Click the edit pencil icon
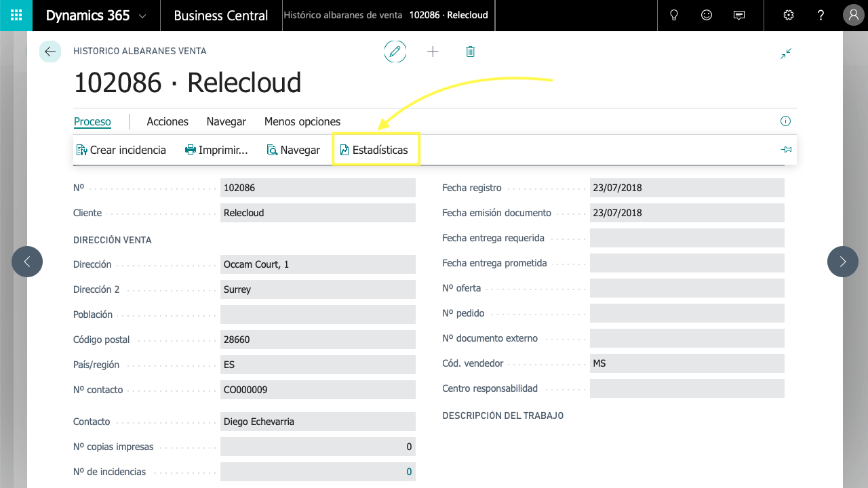Viewport: 868px width, 488px height. [395, 52]
